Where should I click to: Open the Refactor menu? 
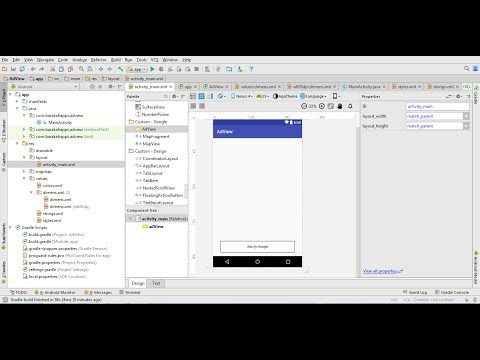[99, 60]
